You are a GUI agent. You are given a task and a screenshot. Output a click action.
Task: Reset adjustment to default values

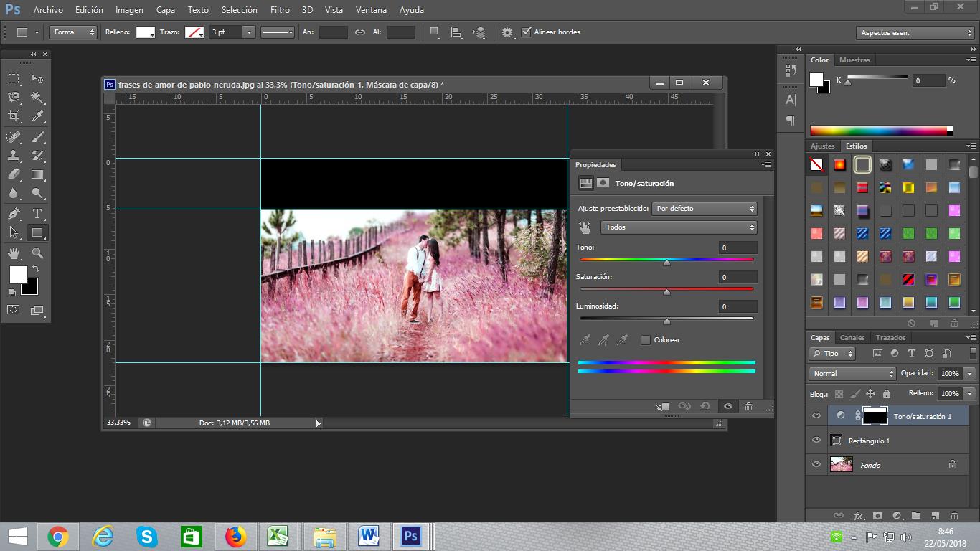tap(705, 406)
